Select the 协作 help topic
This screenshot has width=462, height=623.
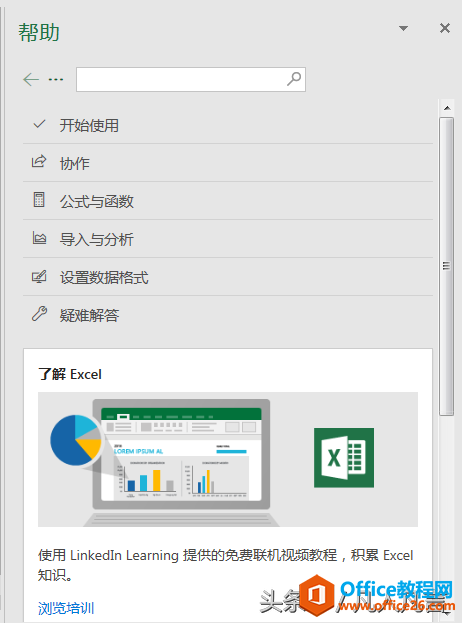tap(228, 163)
